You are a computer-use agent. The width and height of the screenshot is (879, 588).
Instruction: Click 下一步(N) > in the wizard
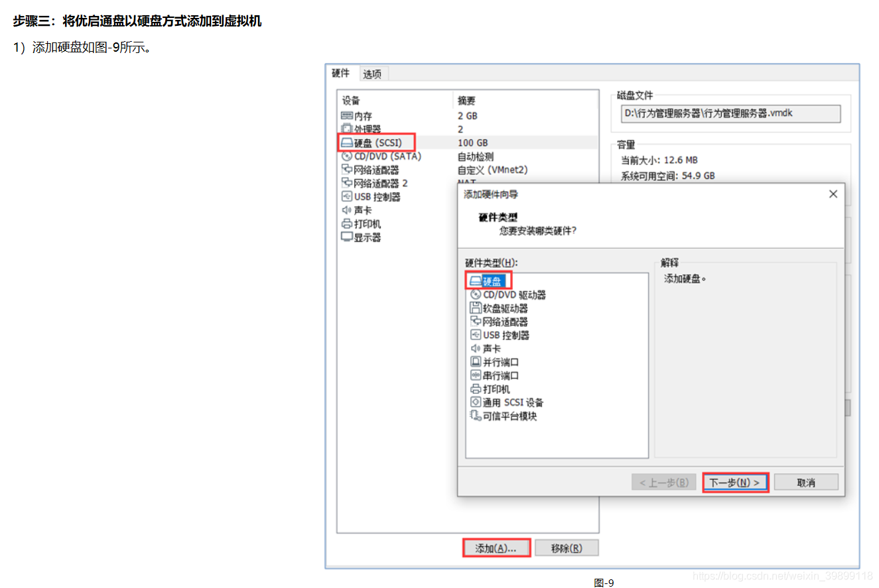point(735,483)
